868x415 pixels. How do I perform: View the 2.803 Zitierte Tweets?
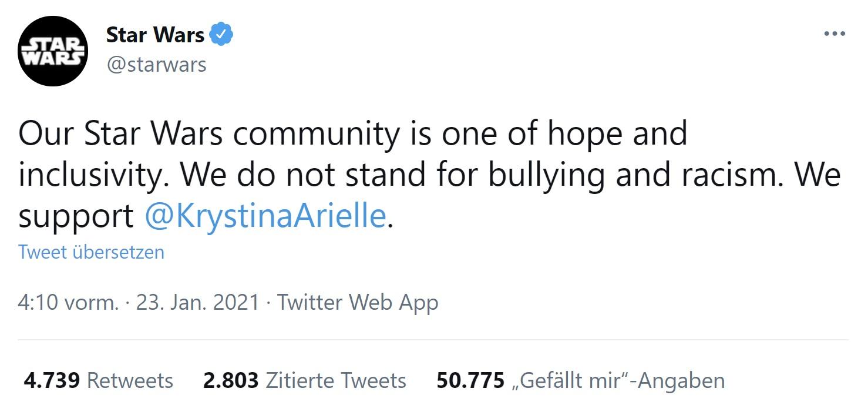304,380
